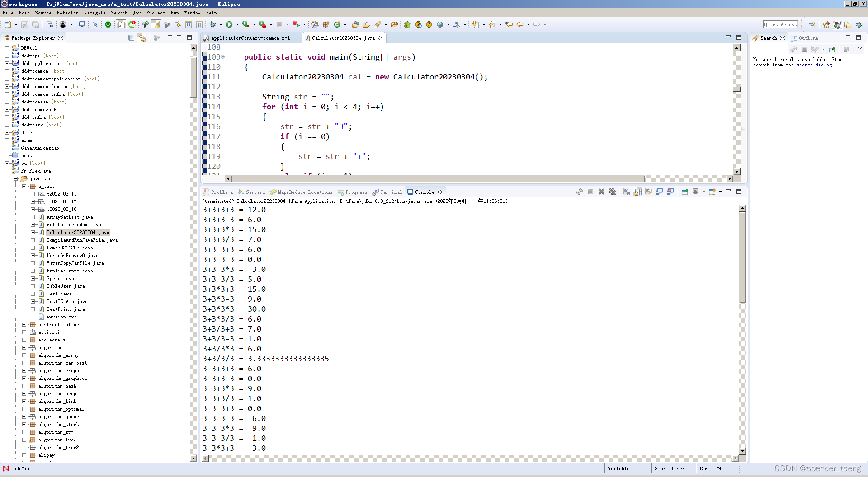
Task: Toggle Scroll Lock in the Console
Action: [x=638, y=192]
